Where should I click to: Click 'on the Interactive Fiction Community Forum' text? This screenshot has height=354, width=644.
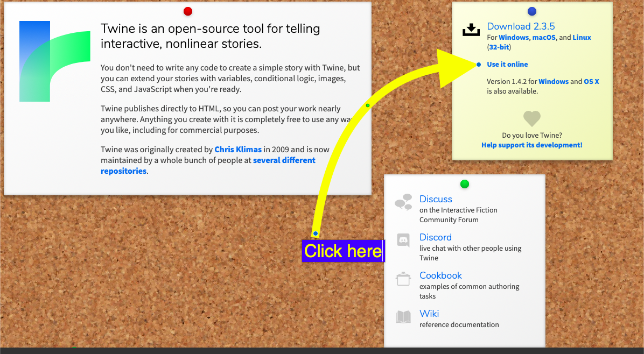tap(458, 215)
